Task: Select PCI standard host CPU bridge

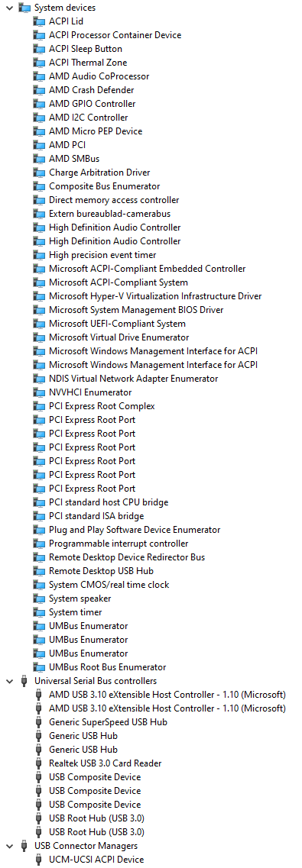Action: (x=109, y=502)
